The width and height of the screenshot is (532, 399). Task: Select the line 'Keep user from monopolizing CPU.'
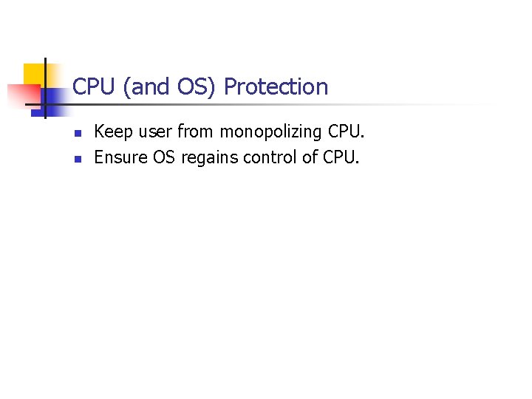click(x=230, y=132)
